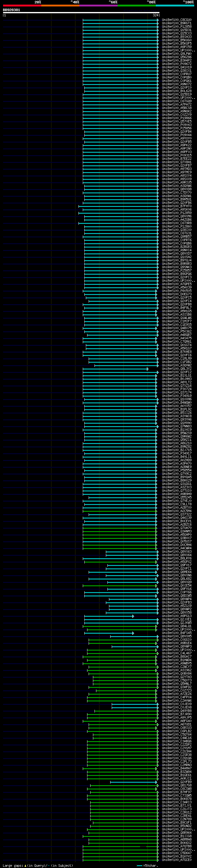Select the UniRef100_P50362 label
The height and width of the screenshot is (868, 197).
(x=176, y=331)
